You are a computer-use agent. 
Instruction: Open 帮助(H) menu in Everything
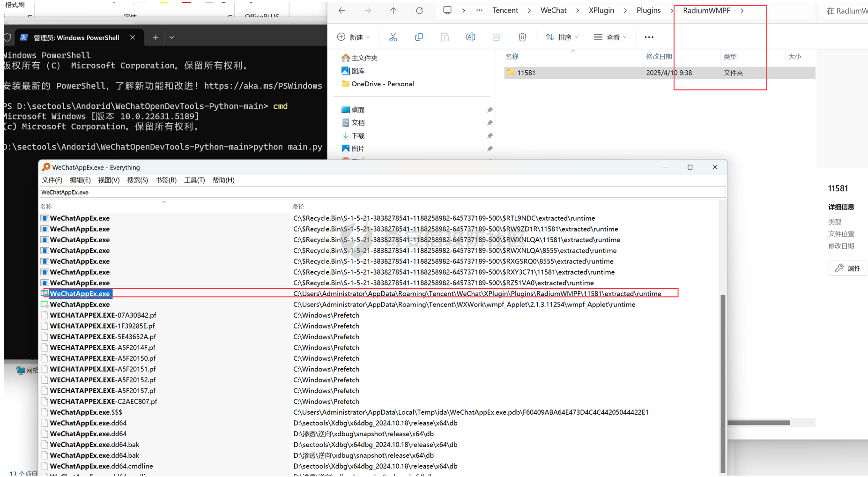coord(223,180)
